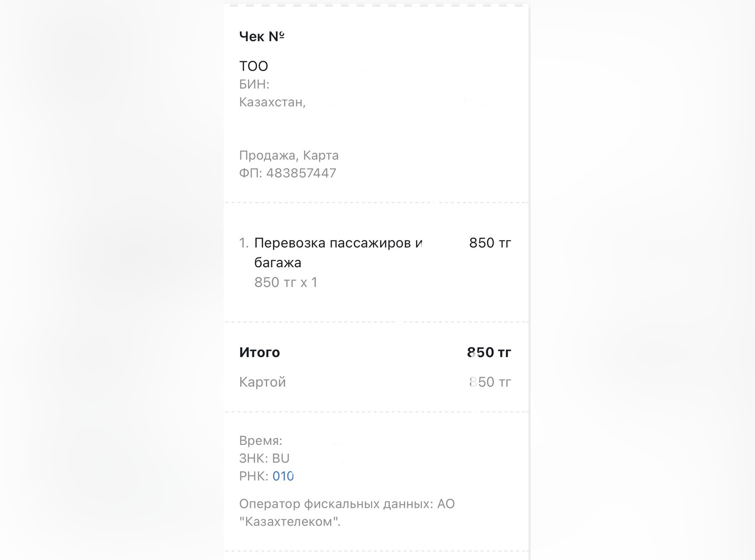Click the 'РНК:' label text
Image resolution: width=755 pixels, height=560 pixels.
[254, 476]
